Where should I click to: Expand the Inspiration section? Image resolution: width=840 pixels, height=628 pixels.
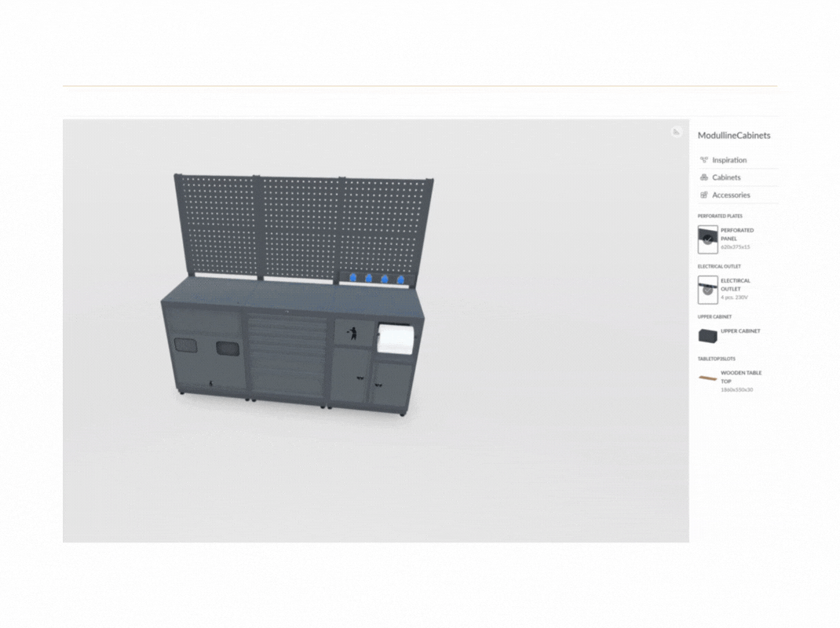[728, 160]
